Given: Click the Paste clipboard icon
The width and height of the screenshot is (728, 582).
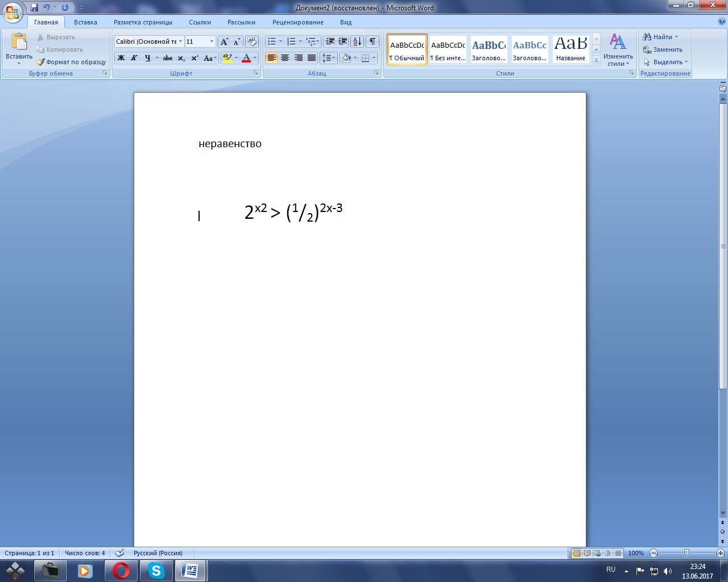Looking at the screenshot, I should (19, 43).
